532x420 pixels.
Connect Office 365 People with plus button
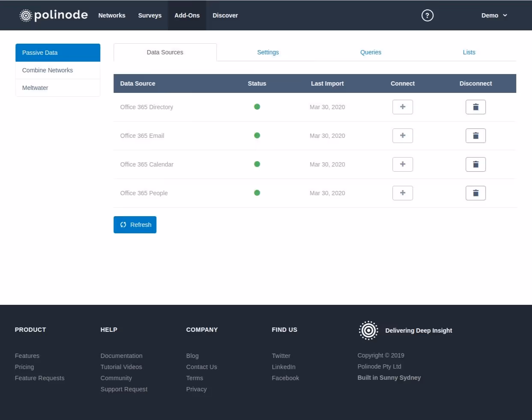pyautogui.click(x=403, y=193)
